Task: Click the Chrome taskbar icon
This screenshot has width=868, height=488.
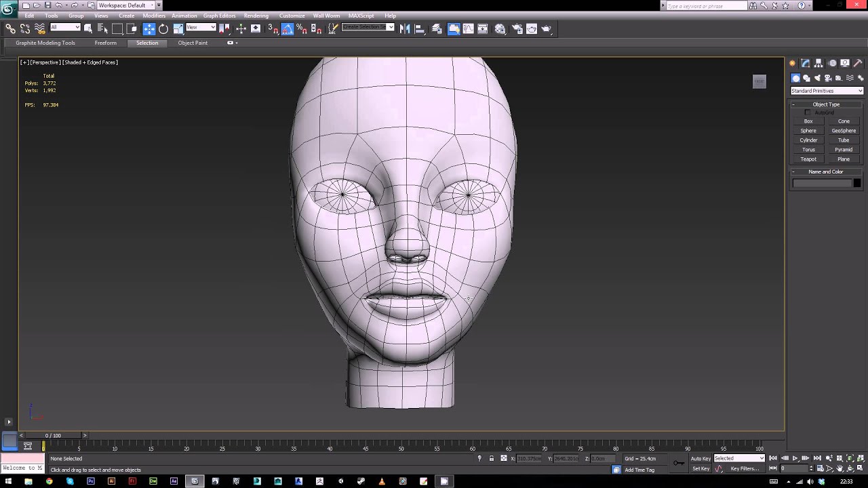Action: click(x=49, y=481)
